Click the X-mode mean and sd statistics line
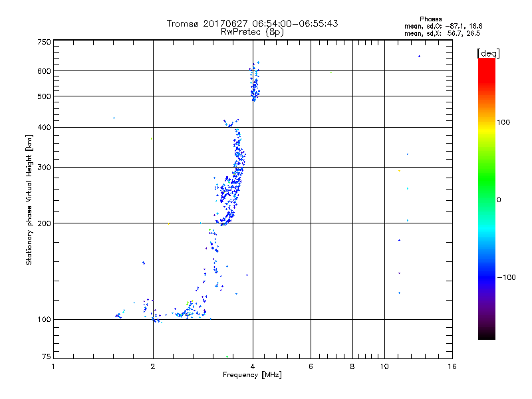The width and height of the screenshot is (532, 399). [x=442, y=33]
